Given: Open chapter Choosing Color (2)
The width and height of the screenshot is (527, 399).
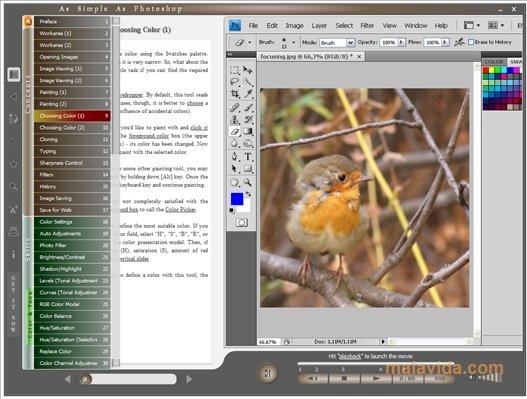Looking at the screenshot, I should point(72,128).
